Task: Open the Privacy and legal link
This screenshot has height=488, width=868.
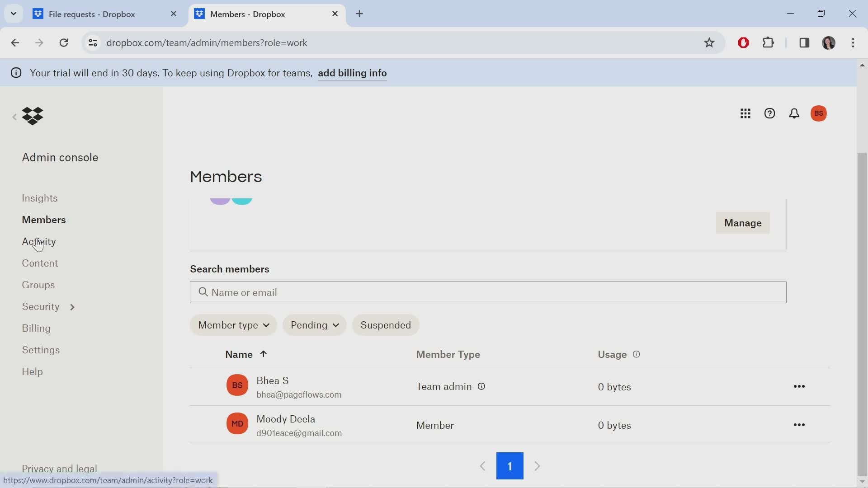Action: (59, 469)
